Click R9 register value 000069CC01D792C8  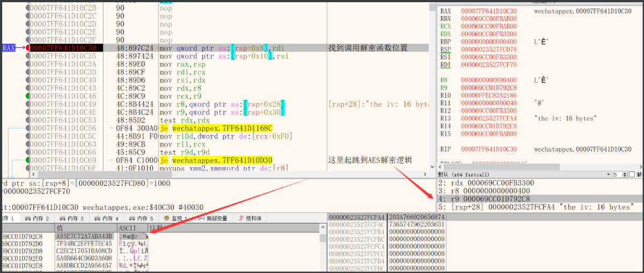click(489, 87)
